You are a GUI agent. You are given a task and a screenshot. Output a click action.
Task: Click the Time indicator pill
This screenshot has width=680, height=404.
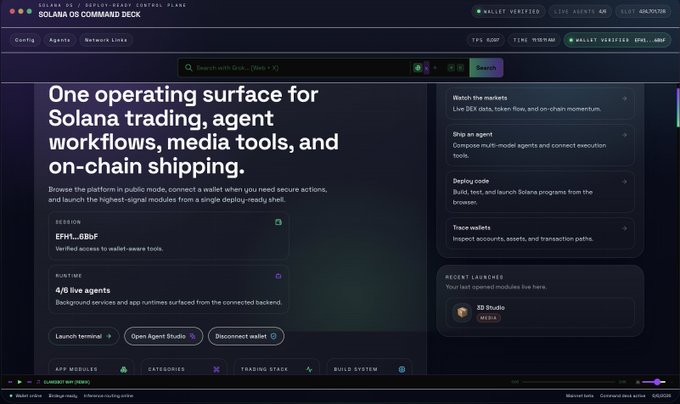click(x=534, y=40)
